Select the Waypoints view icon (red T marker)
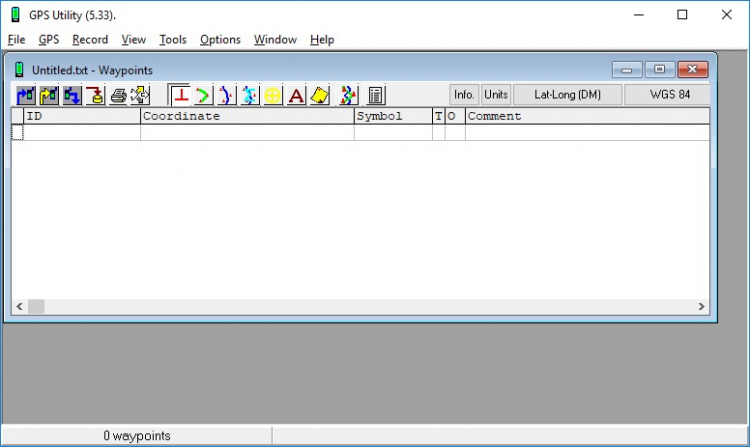750x447 pixels. click(x=180, y=95)
